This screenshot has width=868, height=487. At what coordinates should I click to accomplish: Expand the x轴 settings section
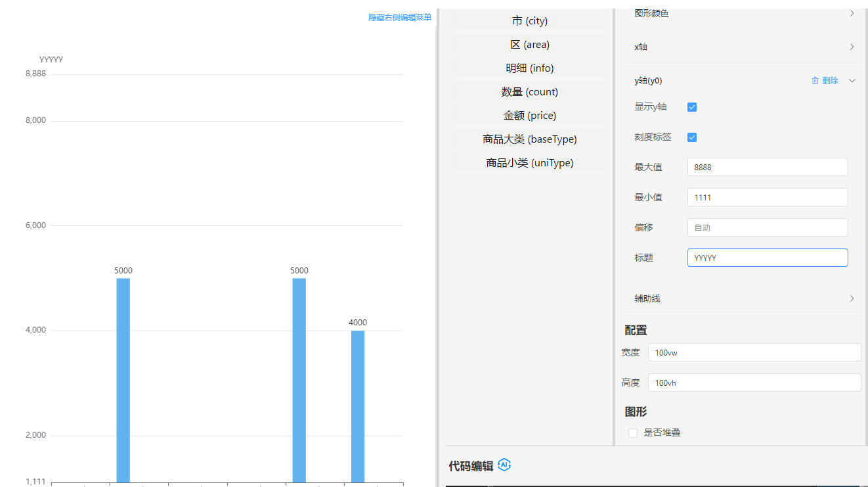pyautogui.click(x=852, y=47)
